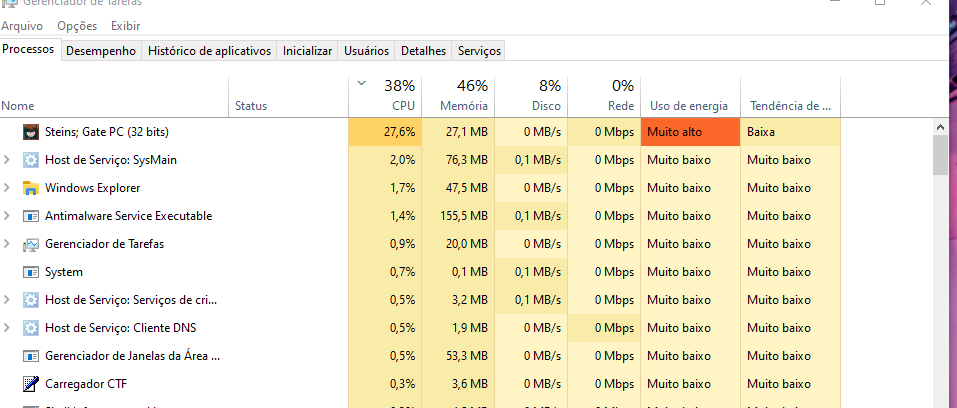
Task: Click the System process icon
Action: click(x=30, y=272)
